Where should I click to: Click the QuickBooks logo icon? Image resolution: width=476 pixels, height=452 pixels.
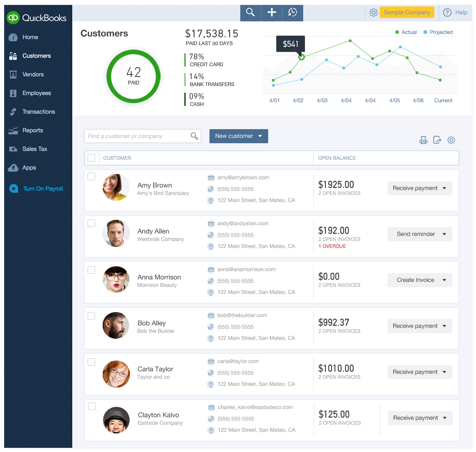[x=13, y=18]
